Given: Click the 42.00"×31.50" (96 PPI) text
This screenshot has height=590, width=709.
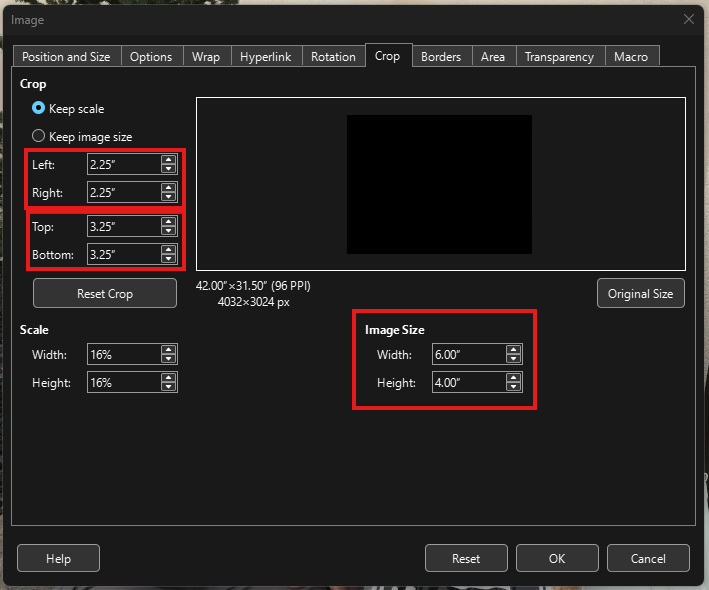Looking at the screenshot, I should (253, 286).
